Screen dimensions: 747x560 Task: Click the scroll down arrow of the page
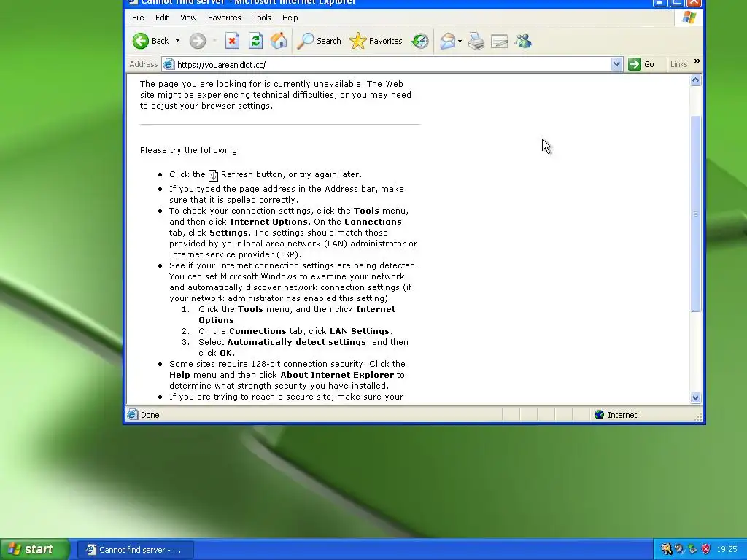695,397
